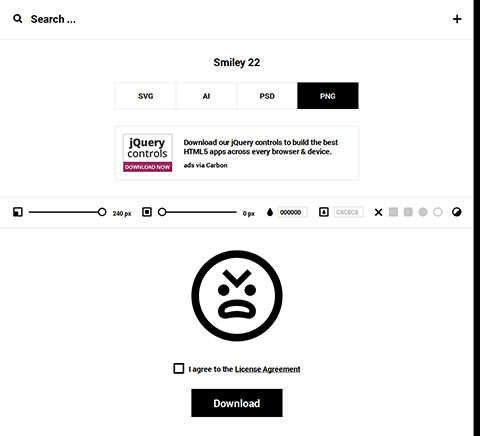Click the droplet icon color icon

pos(270,212)
